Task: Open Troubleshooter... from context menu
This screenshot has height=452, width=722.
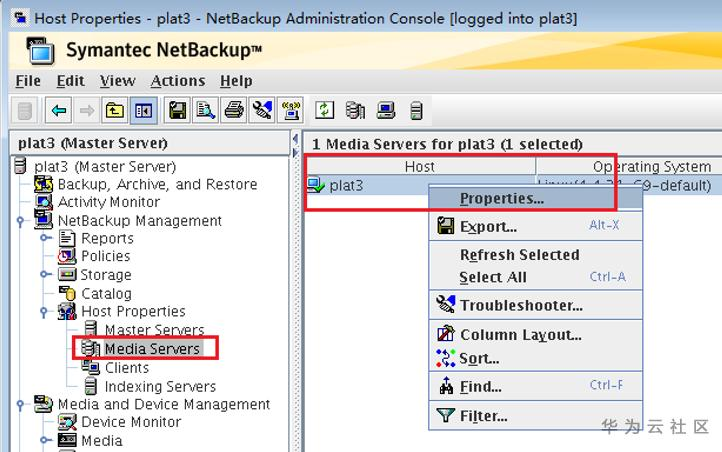Action: [x=536, y=305]
